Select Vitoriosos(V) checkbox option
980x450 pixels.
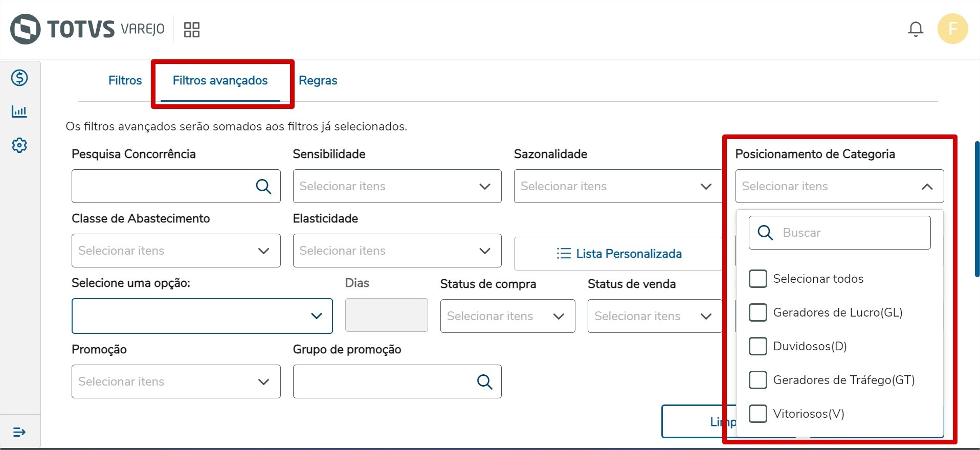coord(758,414)
